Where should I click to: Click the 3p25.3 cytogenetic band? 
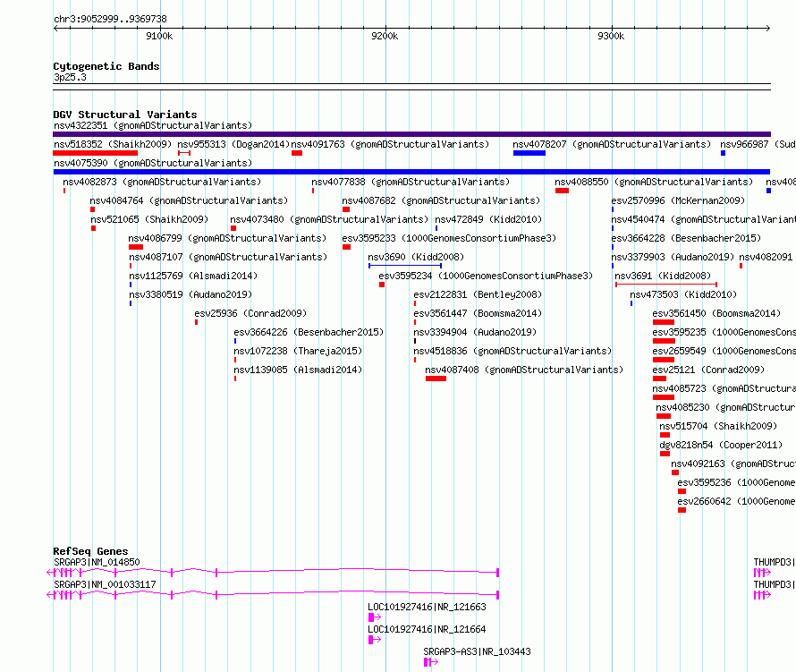coord(411,87)
